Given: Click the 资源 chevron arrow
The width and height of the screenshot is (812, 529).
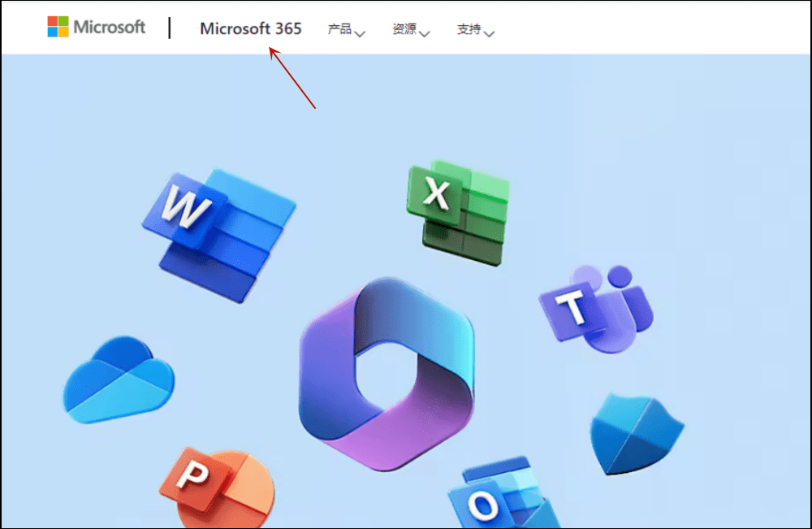Looking at the screenshot, I should (425, 32).
